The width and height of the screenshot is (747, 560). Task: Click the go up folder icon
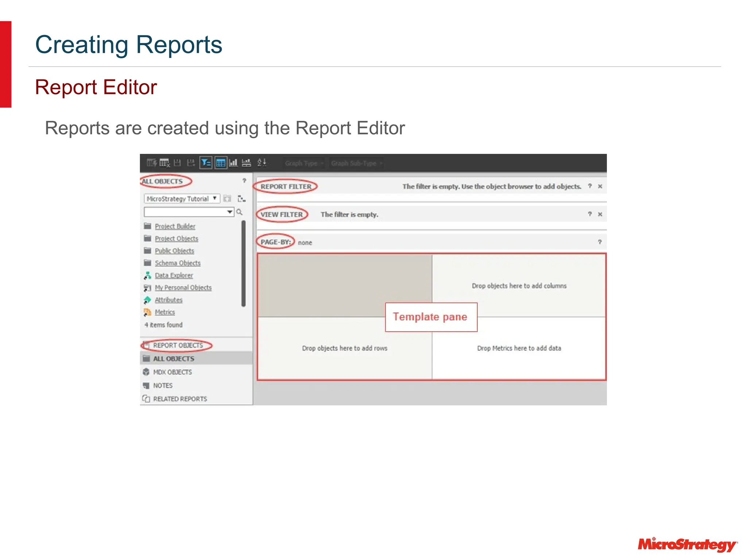(x=227, y=199)
